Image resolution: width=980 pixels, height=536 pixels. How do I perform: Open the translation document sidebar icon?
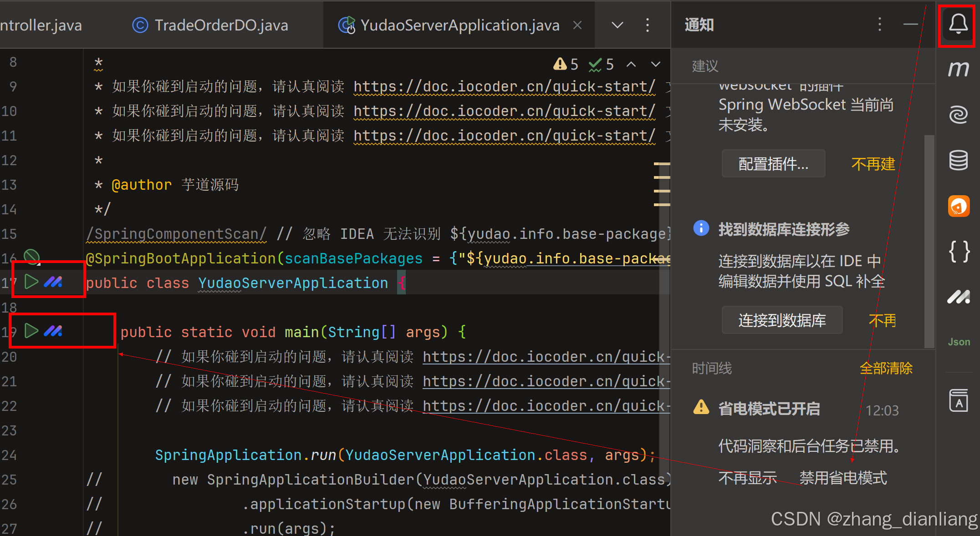click(x=958, y=400)
